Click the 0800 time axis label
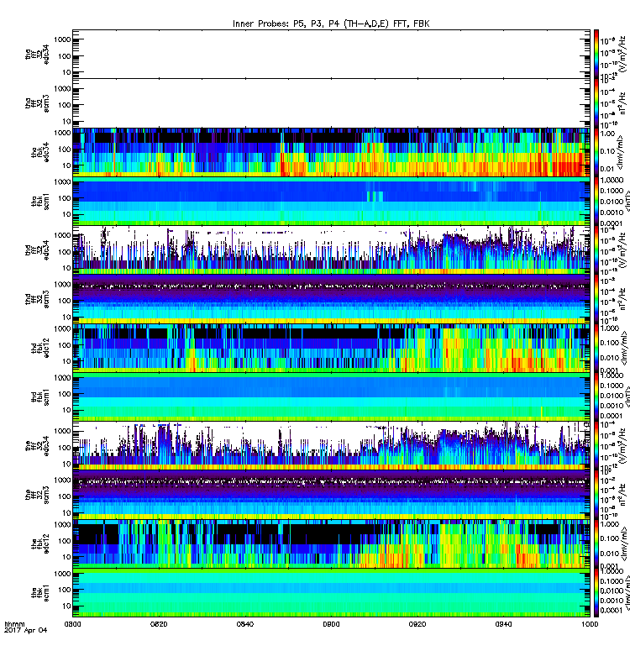Screen dimensions: 630x672 tap(72, 624)
